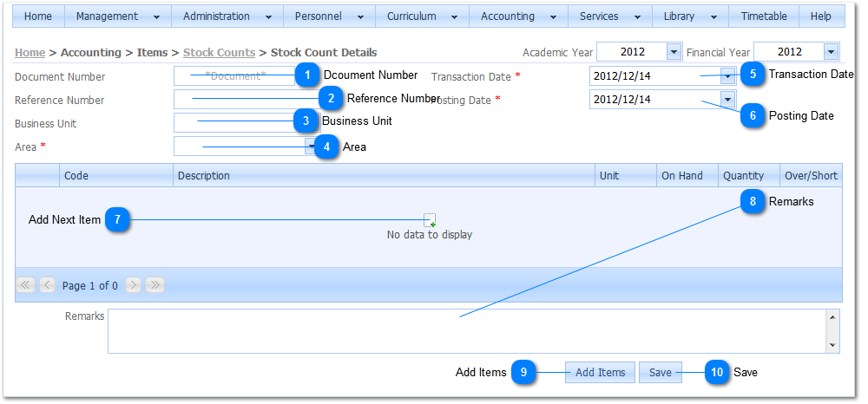
Task: Open the Timetable menu
Action: [x=764, y=16]
